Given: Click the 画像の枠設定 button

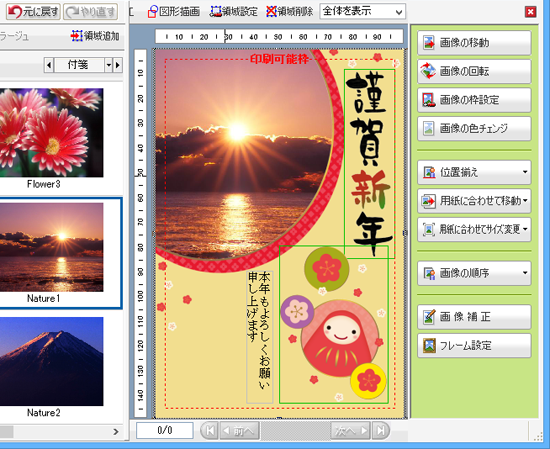Looking at the screenshot, I should [474, 100].
